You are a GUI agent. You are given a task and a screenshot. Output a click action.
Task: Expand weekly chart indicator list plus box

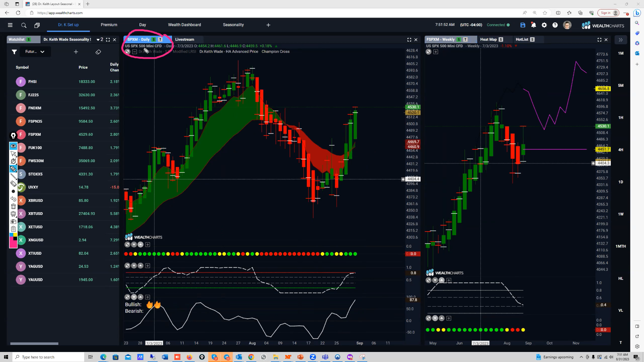[x=436, y=52]
